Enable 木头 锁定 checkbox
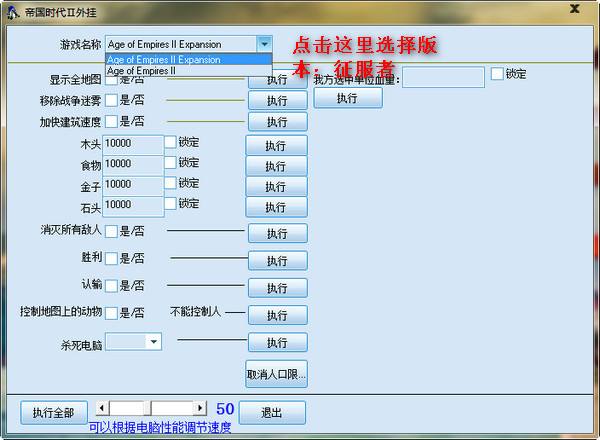 pos(170,142)
